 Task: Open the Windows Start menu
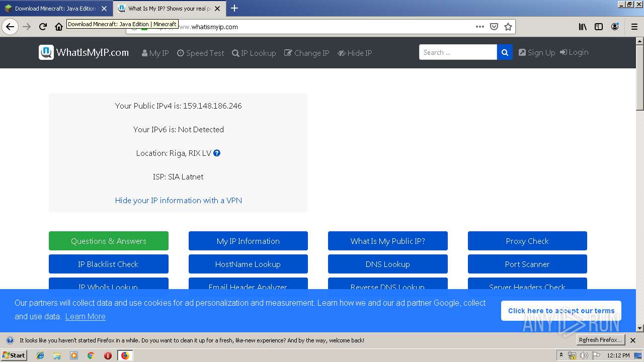pos(14,355)
